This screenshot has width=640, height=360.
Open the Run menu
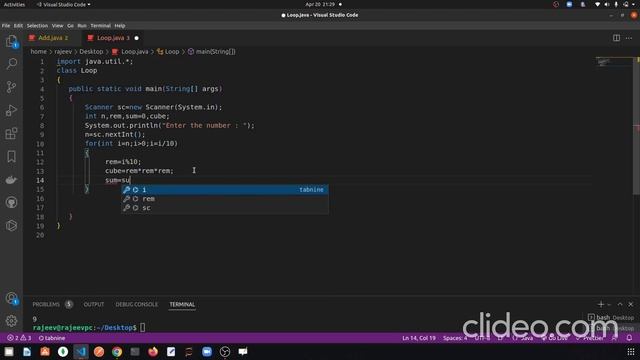[82, 25]
